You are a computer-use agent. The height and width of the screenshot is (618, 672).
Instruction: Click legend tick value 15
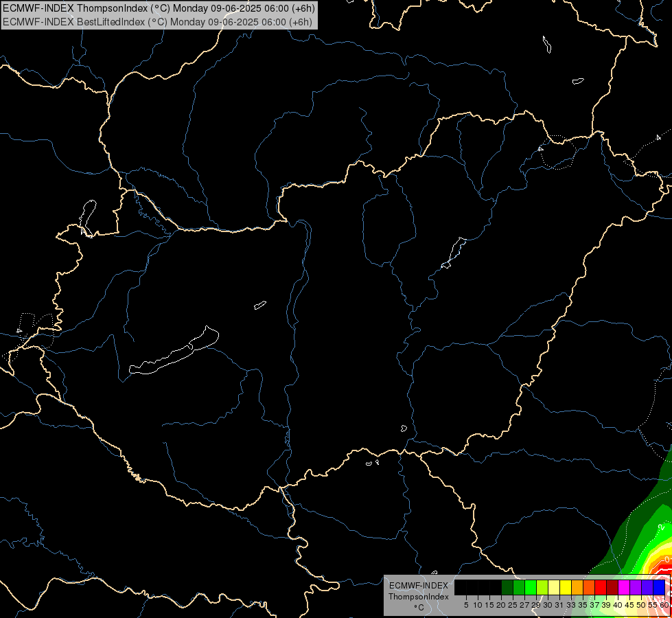point(489,605)
